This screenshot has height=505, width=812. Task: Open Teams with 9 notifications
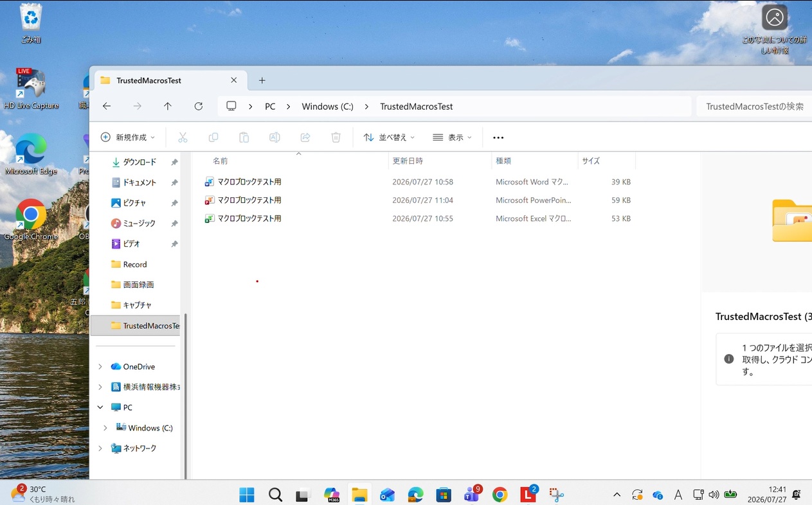pyautogui.click(x=472, y=494)
